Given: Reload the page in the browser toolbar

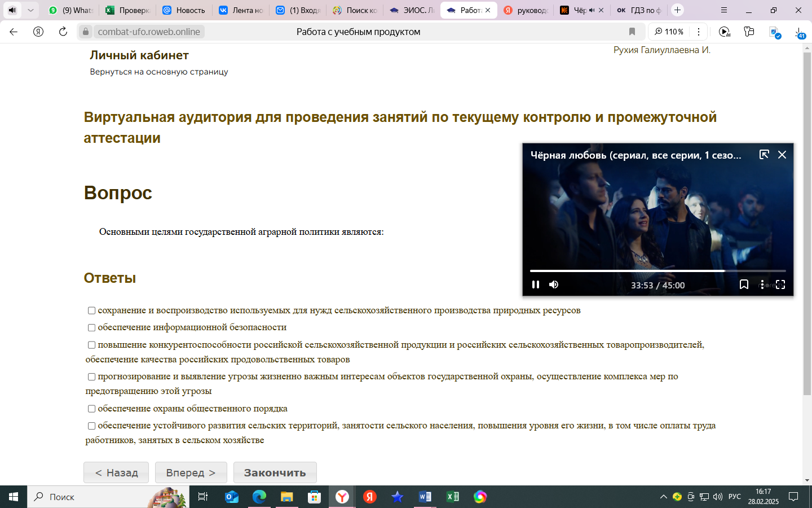Looking at the screenshot, I should point(63,32).
